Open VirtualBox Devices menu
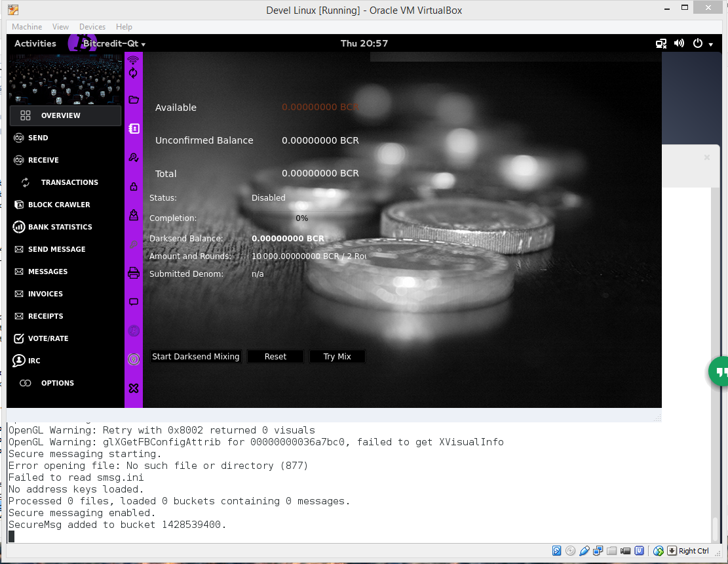 [x=92, y=27]
